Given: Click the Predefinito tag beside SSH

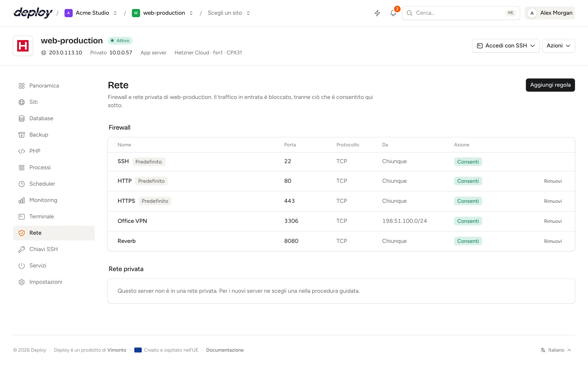Looking at the screenshot, I should point(148,162).
